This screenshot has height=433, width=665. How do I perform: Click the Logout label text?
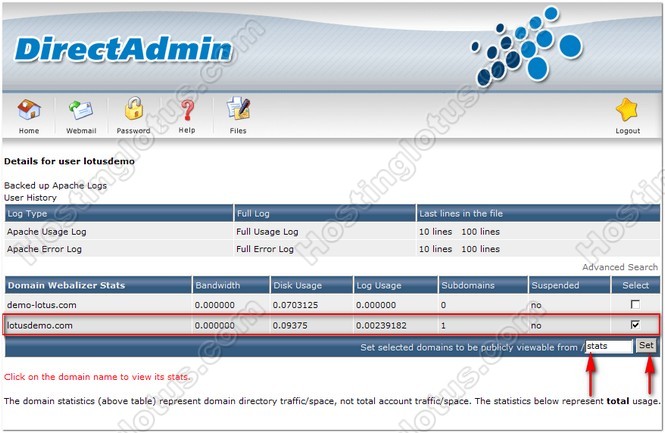(x=628, y=131)
